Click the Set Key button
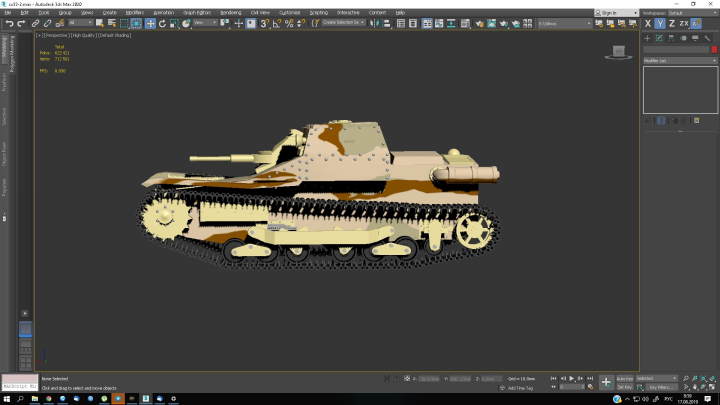 (624, 387)
